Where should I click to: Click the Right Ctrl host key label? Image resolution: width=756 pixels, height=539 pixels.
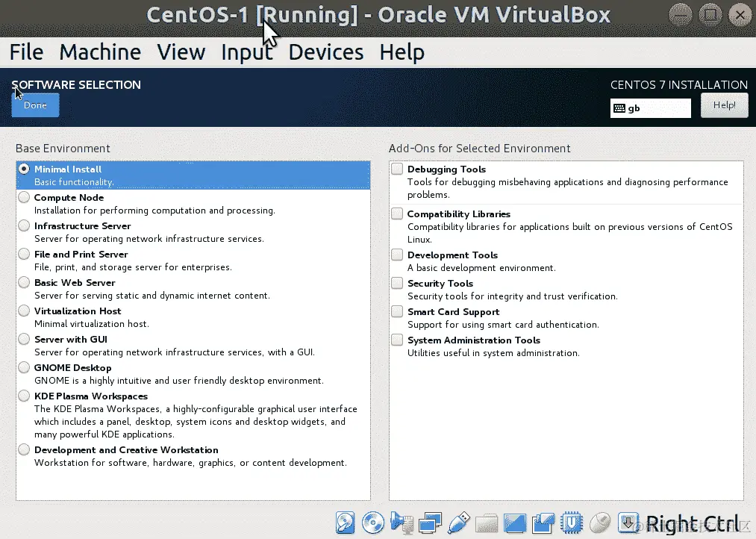point(693,523)
